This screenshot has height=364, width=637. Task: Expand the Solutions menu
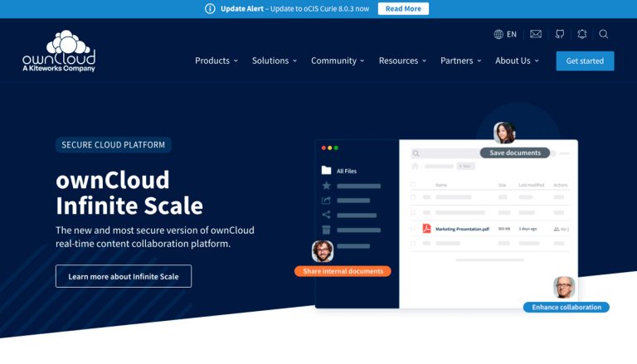(x=275, y=61)
